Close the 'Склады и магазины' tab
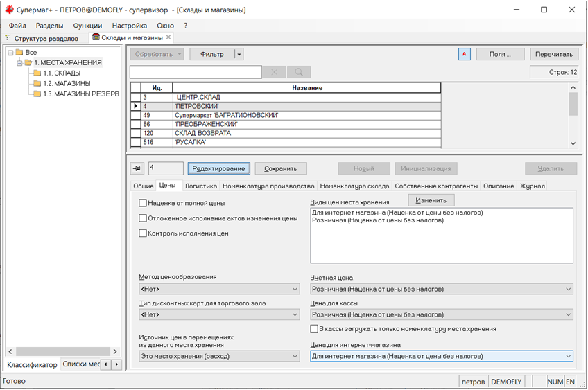Screen dimensions: 588x390 coord(168,37)
